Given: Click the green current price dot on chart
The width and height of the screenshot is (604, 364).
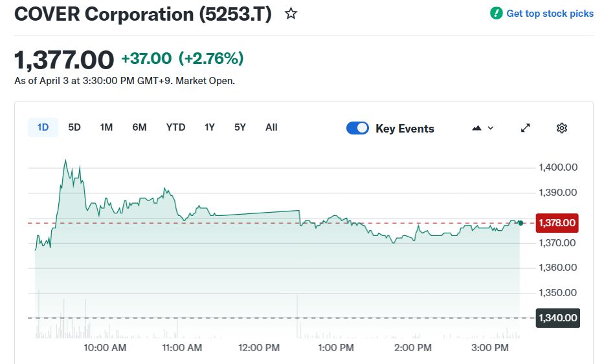Looking at the screenshot, I should point(520,223).
